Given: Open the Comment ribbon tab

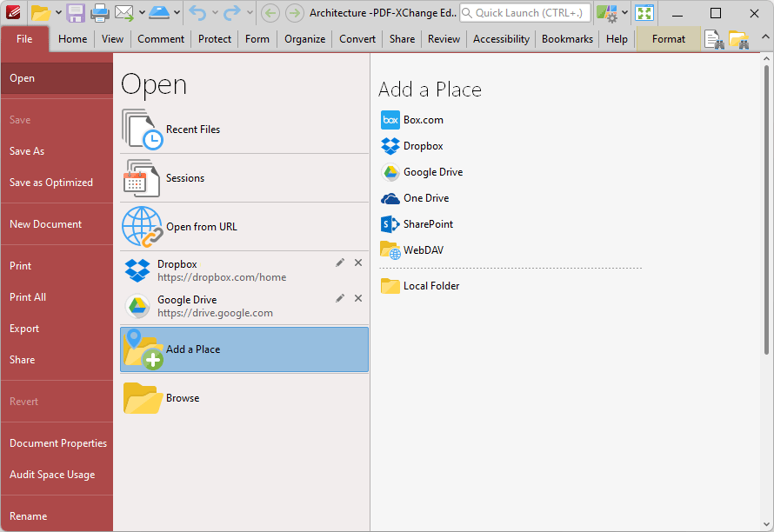Looking at the screenshot, I should point(161,39).
